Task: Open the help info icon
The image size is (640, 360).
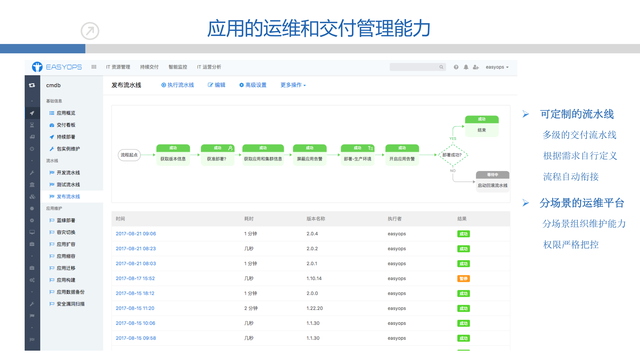Action: click(456, 67)
